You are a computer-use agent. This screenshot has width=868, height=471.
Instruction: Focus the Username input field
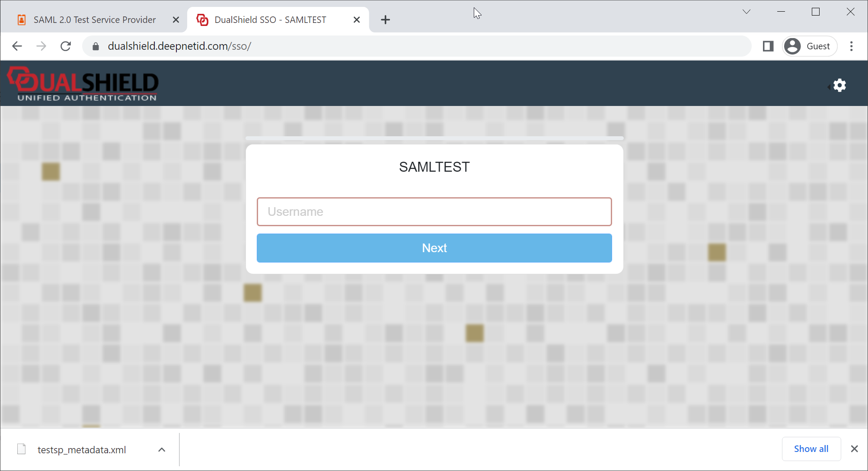click(434, 211)
